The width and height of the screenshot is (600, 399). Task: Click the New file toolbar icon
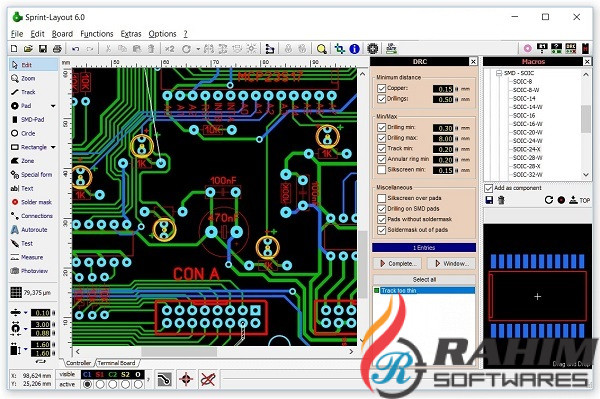coord(14,49)
